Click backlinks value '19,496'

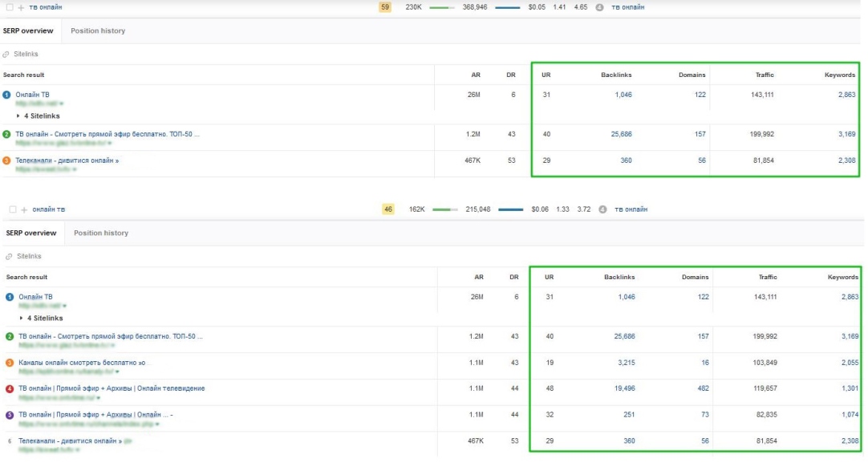[624, 389]
